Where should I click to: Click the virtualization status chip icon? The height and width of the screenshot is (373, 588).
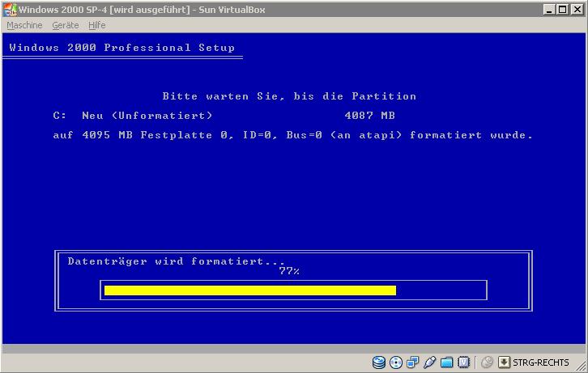[x=463, y=362]
